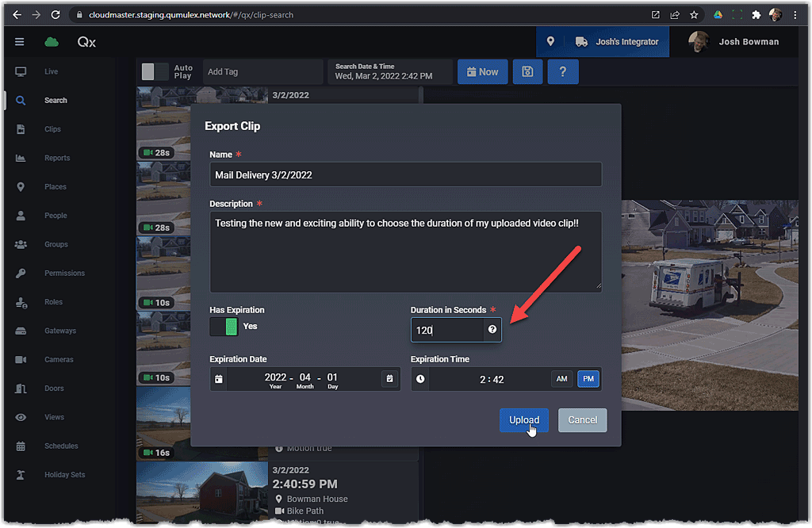Open the Expiration Date calendar picker icon
Screen dimensions: 812x528
[389, 379]
